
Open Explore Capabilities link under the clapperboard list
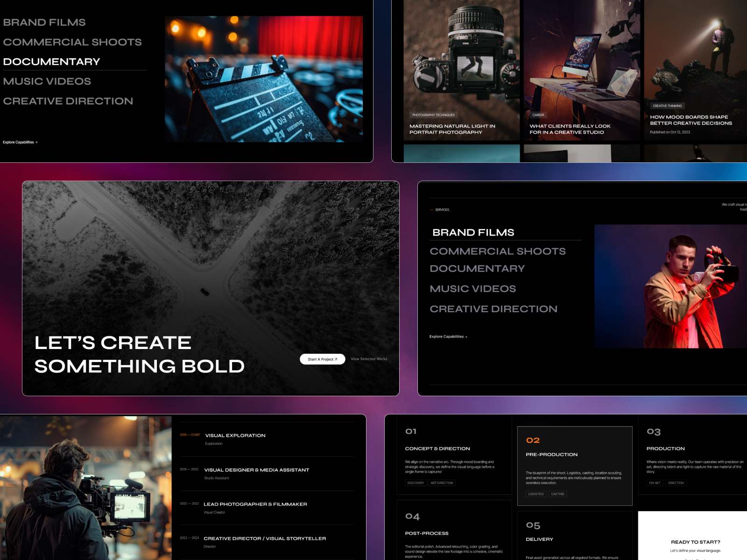20,142
